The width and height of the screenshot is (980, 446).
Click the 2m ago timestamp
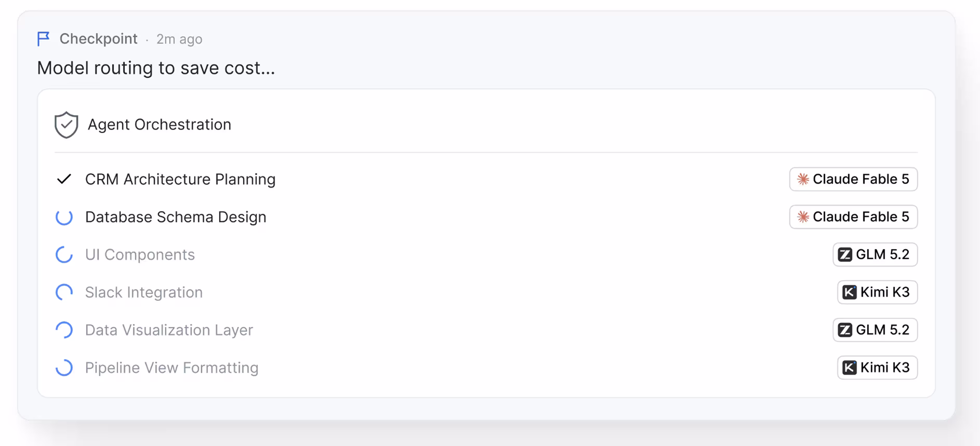(x=179, y=39)
